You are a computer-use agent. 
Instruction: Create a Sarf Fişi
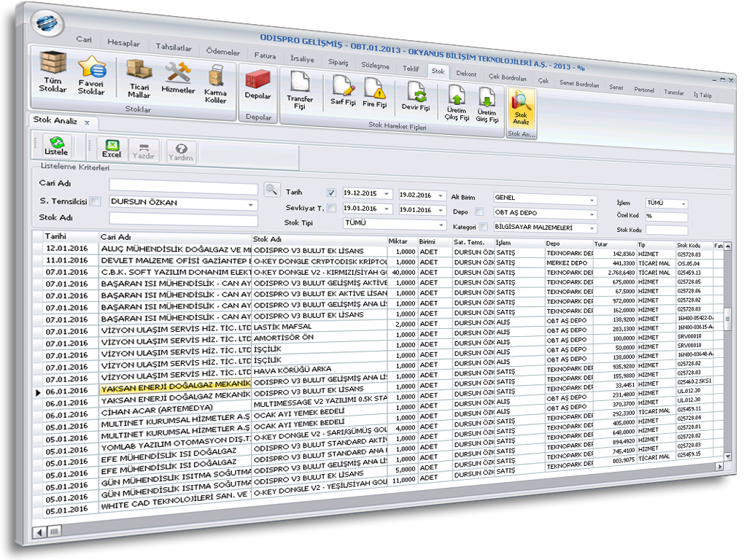coord(343,90)
